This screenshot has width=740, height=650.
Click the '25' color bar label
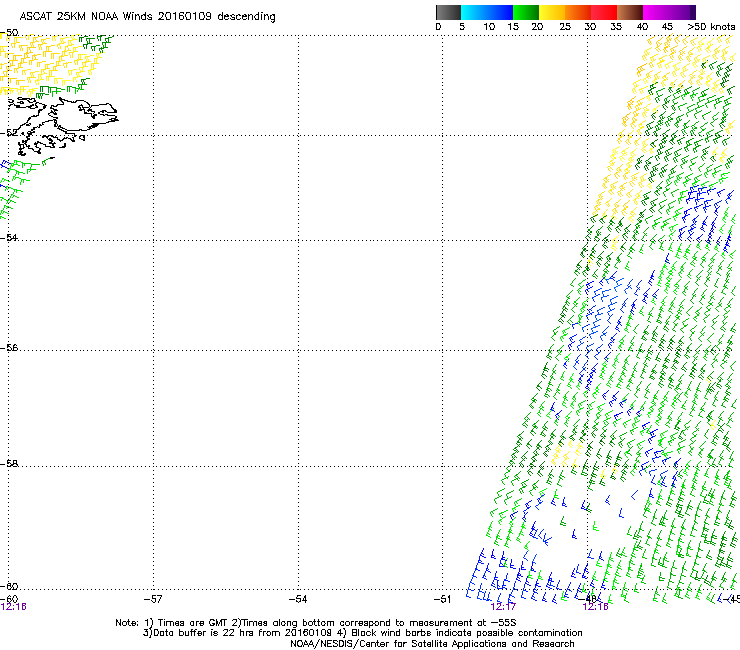pyautogui.click(x=565, y=27)
